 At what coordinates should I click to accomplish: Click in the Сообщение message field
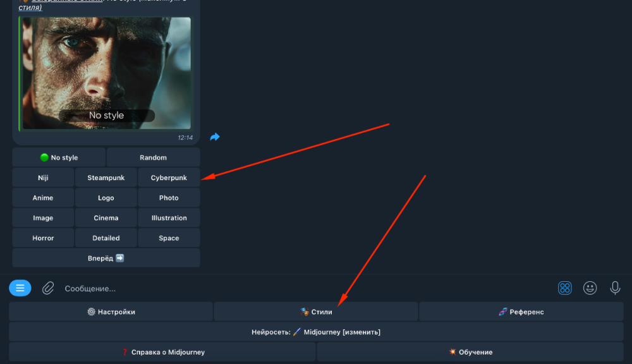(x=303, y=288)
